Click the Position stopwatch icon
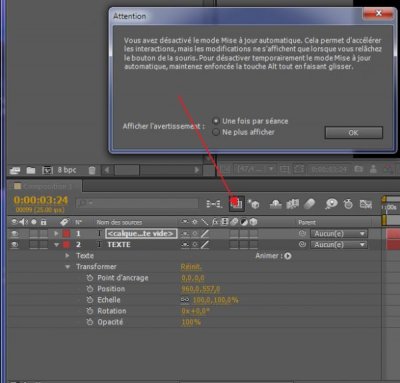 90,289
